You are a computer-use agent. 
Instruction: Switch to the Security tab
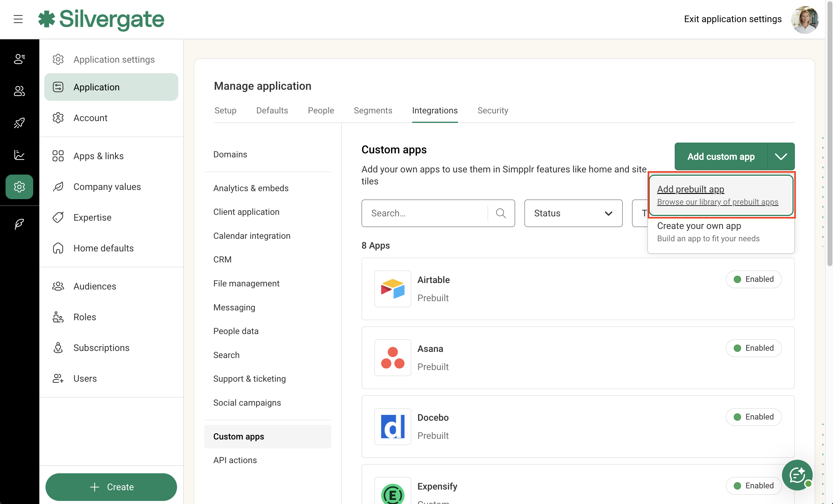point(492,111)
